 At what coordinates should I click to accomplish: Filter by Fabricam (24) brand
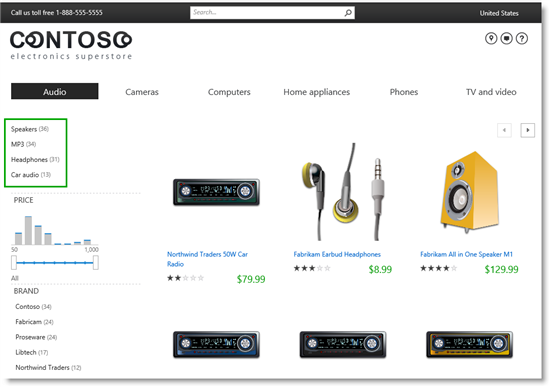[x=34, y=322]
